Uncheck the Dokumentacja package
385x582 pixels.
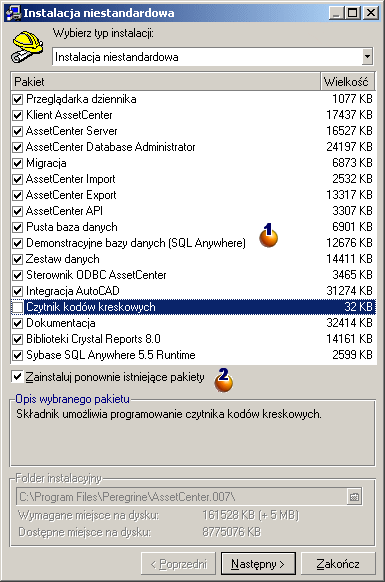17,323
